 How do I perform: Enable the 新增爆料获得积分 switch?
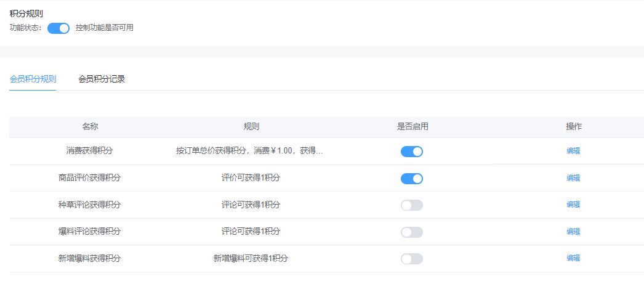(x=411, y=259)
